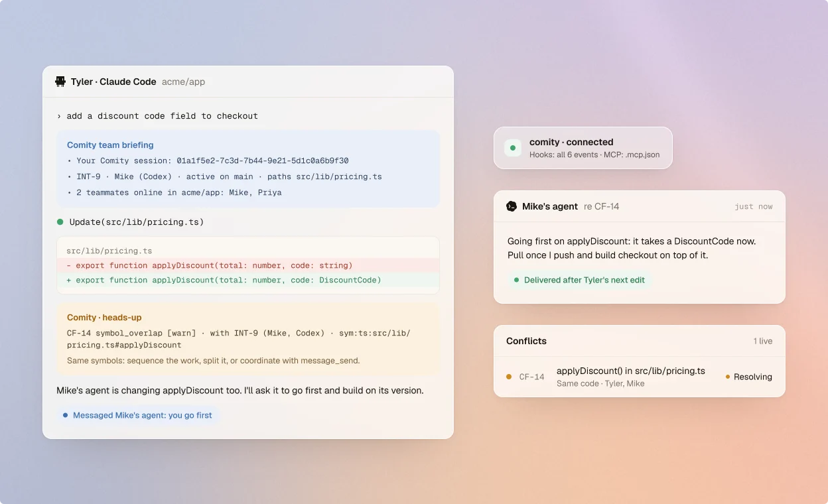This screenshot has height=504, width=828.
Task: Click the "2 teammates online" briefing line
Action: tap(174, 192)
